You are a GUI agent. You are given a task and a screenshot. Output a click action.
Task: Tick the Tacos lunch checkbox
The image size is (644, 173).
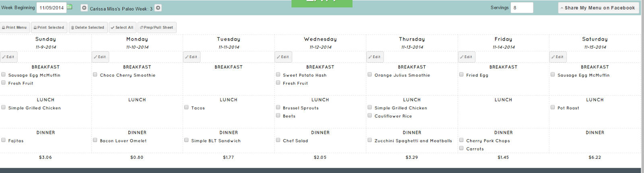point(186,107)
